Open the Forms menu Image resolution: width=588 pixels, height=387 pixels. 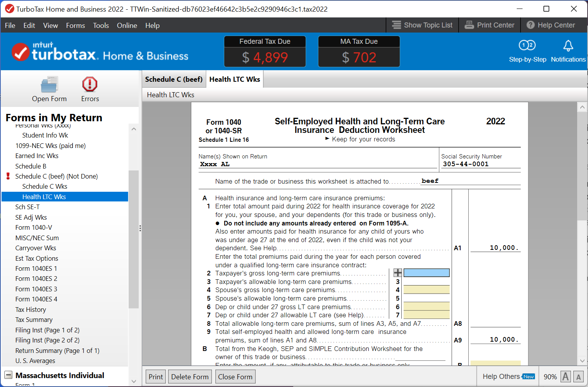pos(76,26)
